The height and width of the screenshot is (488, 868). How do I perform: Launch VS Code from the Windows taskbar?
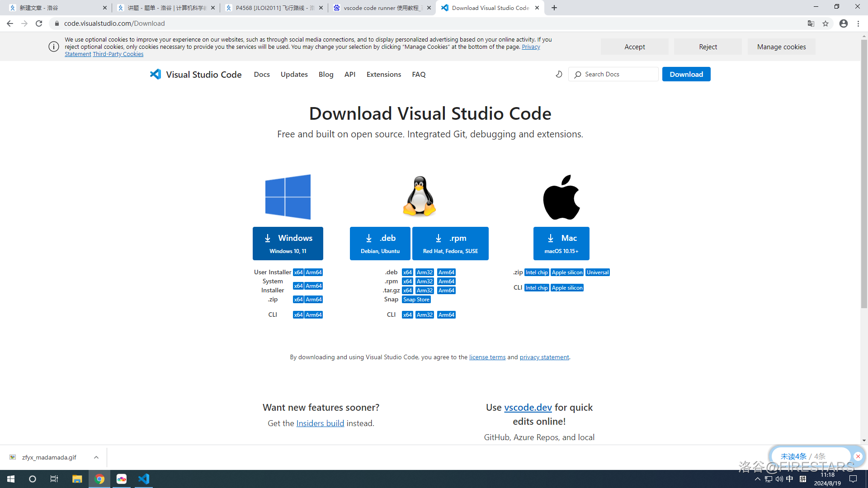(144, 479)
